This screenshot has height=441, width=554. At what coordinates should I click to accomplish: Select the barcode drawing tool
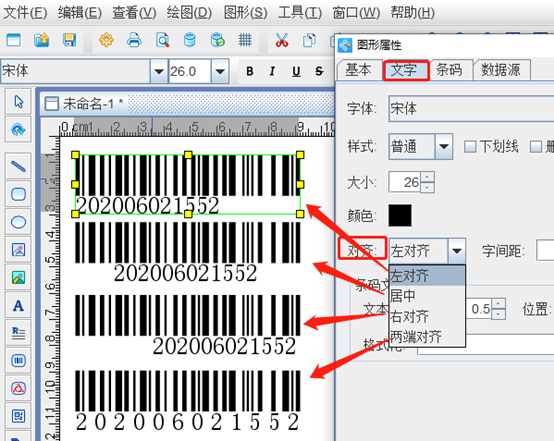pos(18,361)
